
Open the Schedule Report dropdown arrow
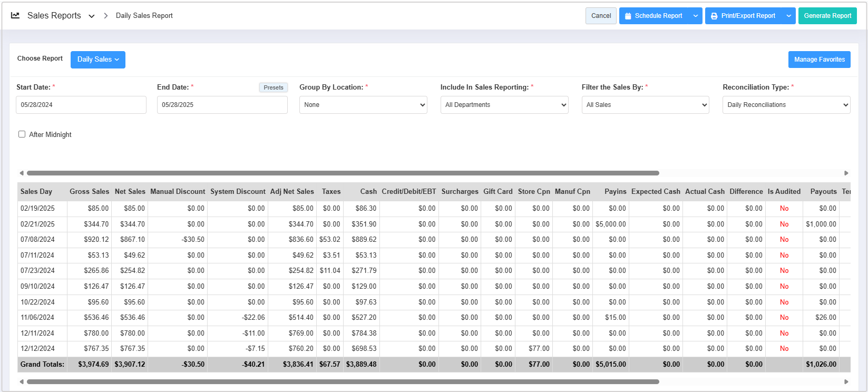(x=696, y=16)
